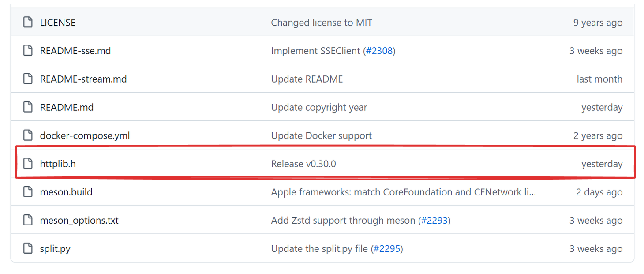644x274 pixels.
Task: Click the file icon beside meson_options.txt
Action: [x=28, y=220]
